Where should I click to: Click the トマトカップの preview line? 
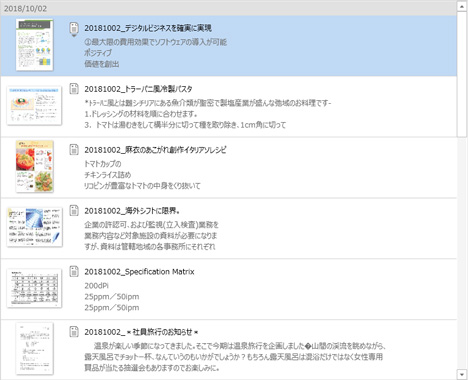(x=103, y=164)
